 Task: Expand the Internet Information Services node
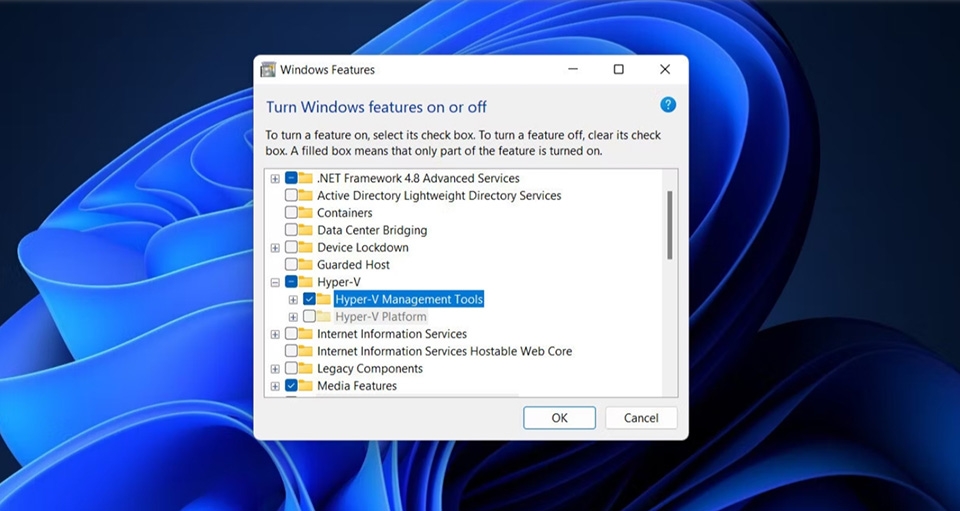coord(275,334)
